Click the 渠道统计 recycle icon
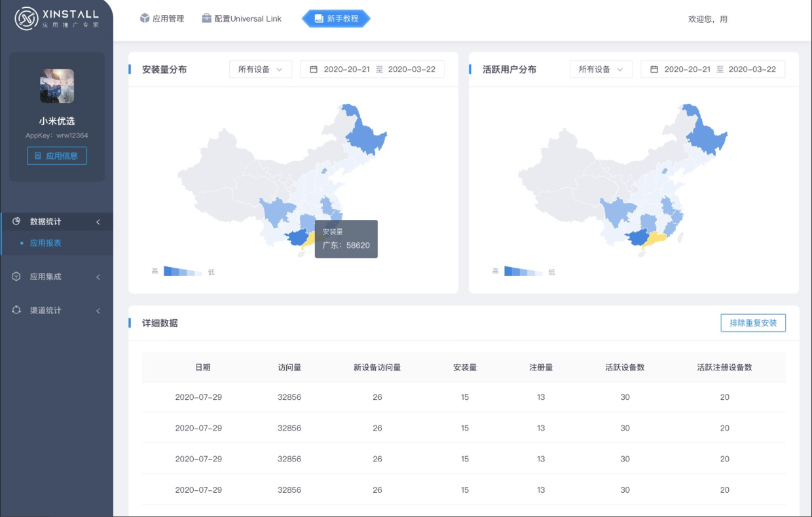 [16, 310]
